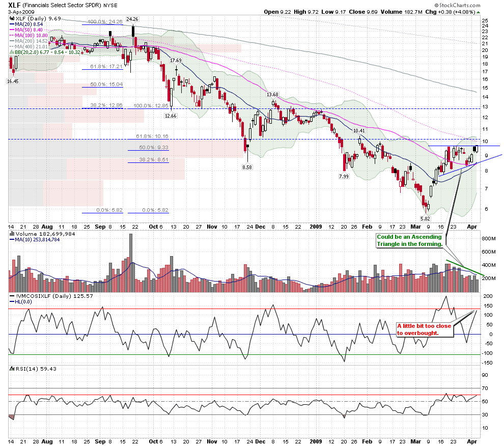Viewport: 504px width, 446px height.
Task: Click the 70 level on RSI axis
Action: [x=485, y=388]
